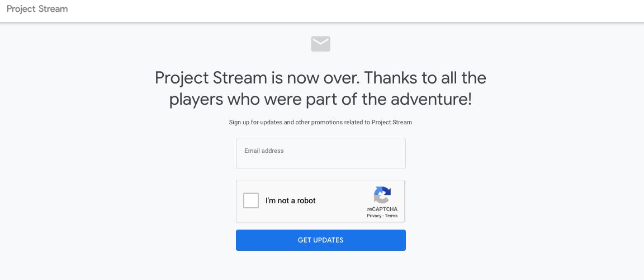The width and height of the screenshot is (644, 280).
Task: Click the "Email address" placeholder text
Action: point(264,151)
